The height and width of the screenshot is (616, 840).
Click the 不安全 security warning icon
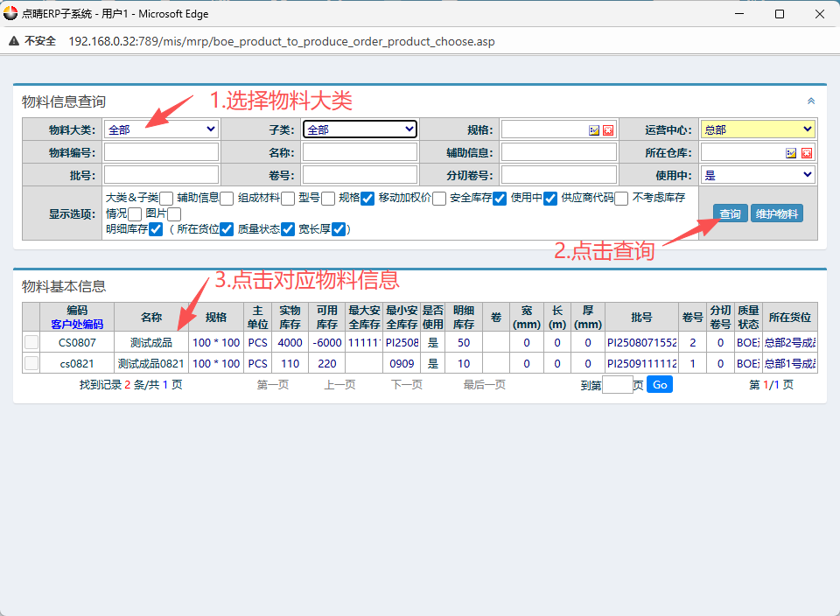tap(15, 41)
